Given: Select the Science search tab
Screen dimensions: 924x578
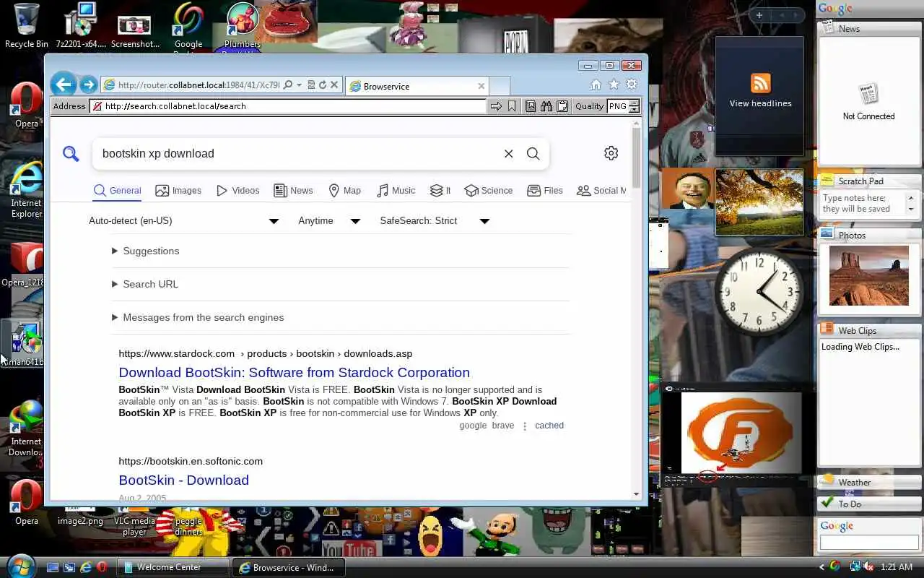Looking at the screenshot, I should click(x=489, y=191).
